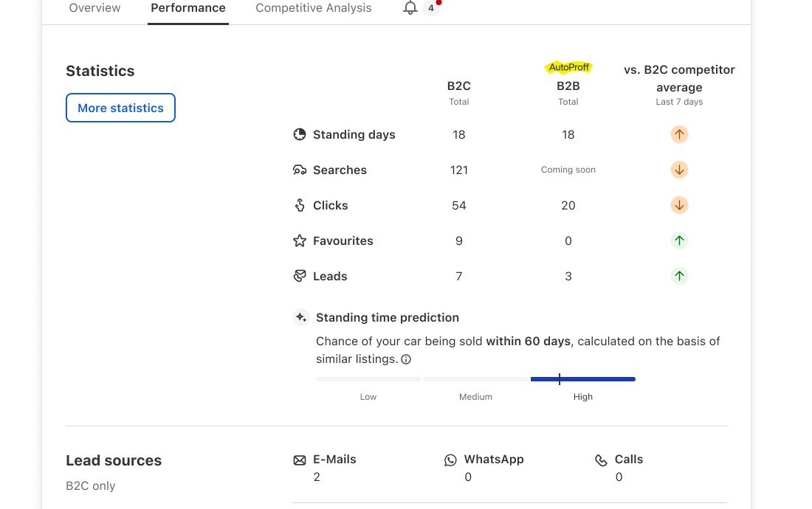
Task: Click the Favourites green up-arrow indicator
Action: click(x=679, y=240)
